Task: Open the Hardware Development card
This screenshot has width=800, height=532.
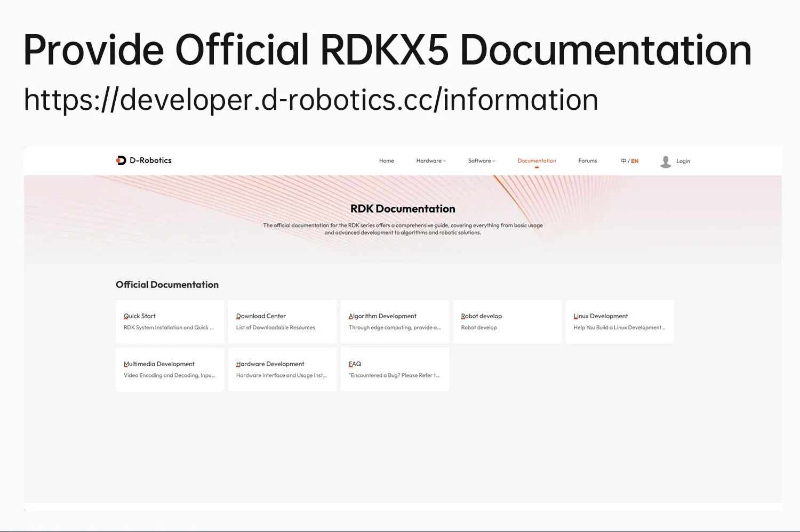Action: click(283, 370)
